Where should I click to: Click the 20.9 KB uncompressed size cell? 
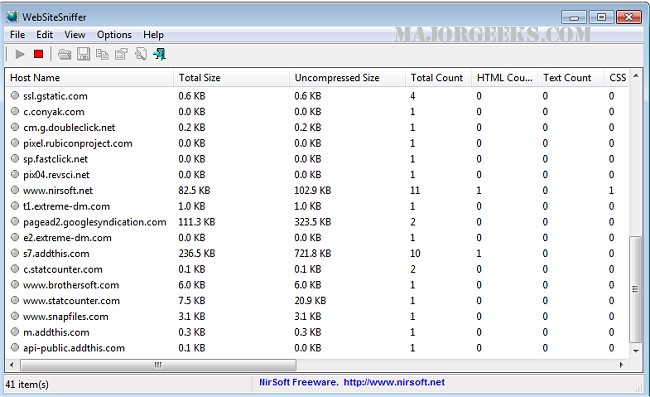click(x=310, y=300)
